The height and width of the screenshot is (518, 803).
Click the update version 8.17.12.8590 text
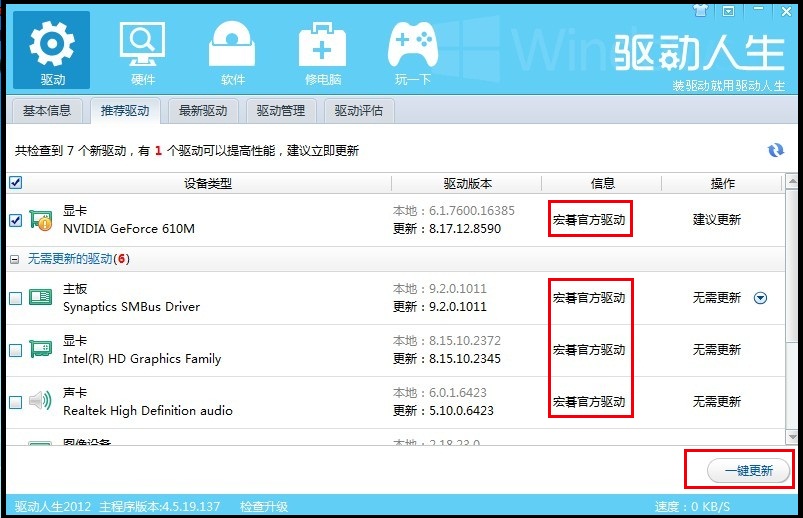[464, 229]
